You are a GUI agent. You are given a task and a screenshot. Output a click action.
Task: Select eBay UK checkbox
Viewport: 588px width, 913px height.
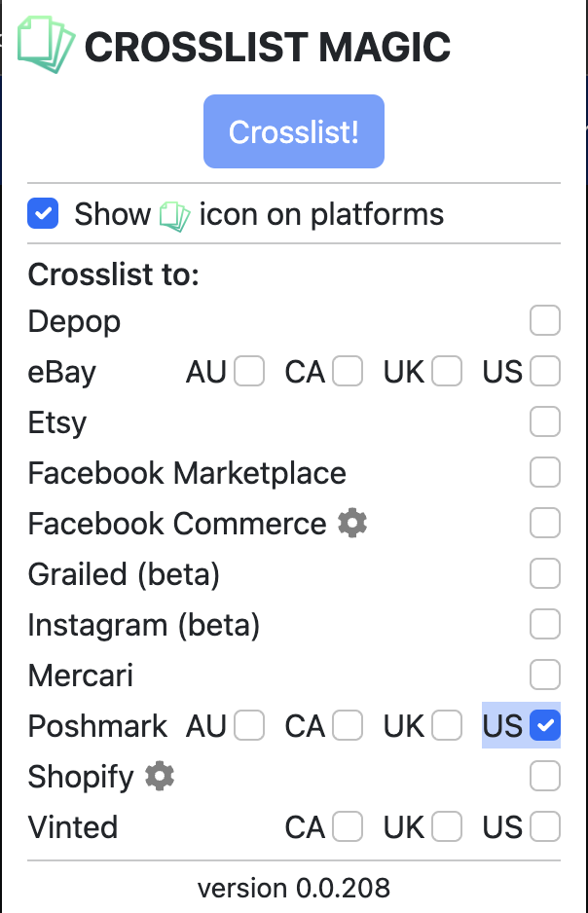[447, 372]
